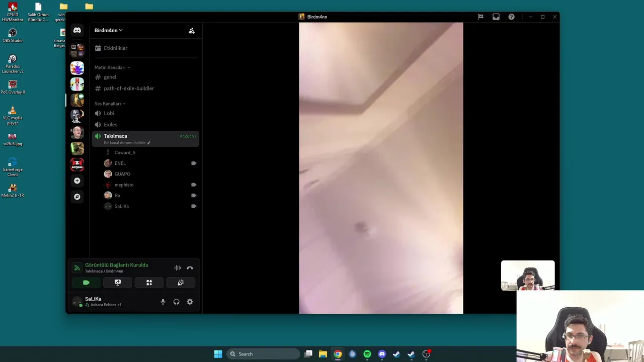
Task: Open the activities launcher button
Action: [x=149, y=283]
